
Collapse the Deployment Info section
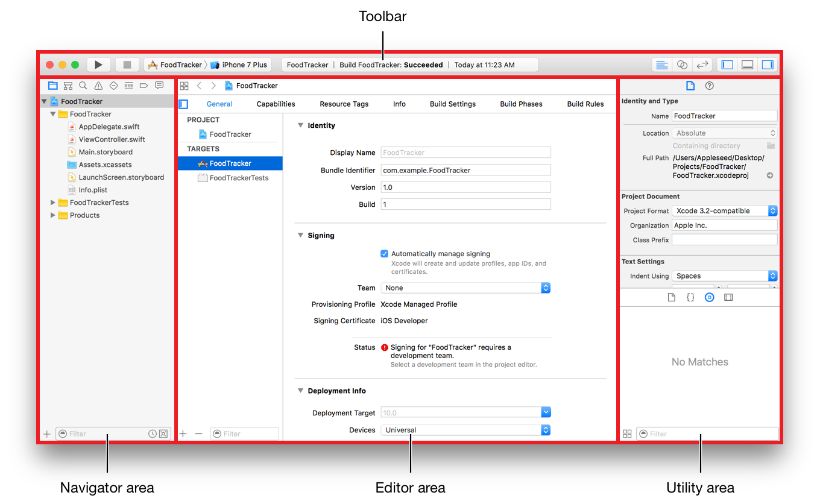(301, 391)
